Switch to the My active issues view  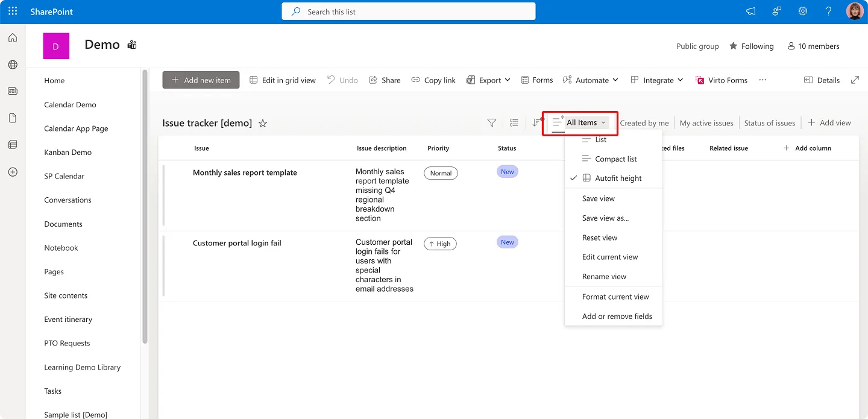(x=706, y=122)
